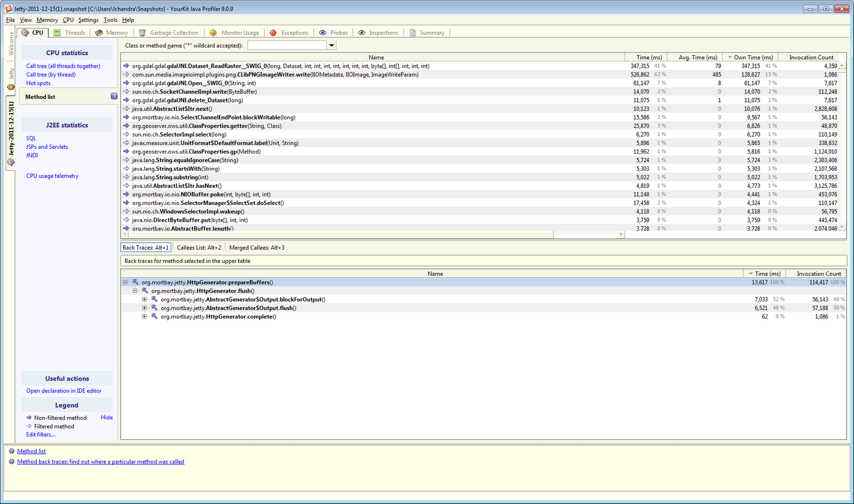Click the arrow icon of the ClassProperties.gp row
The width and height of the screenshot is (854, 504).
126,151
